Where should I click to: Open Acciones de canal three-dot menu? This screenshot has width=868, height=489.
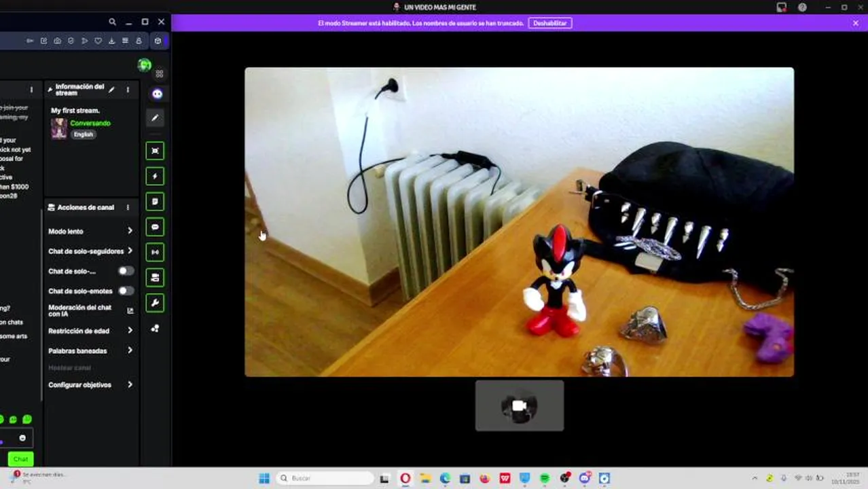[x=128, y=207]
